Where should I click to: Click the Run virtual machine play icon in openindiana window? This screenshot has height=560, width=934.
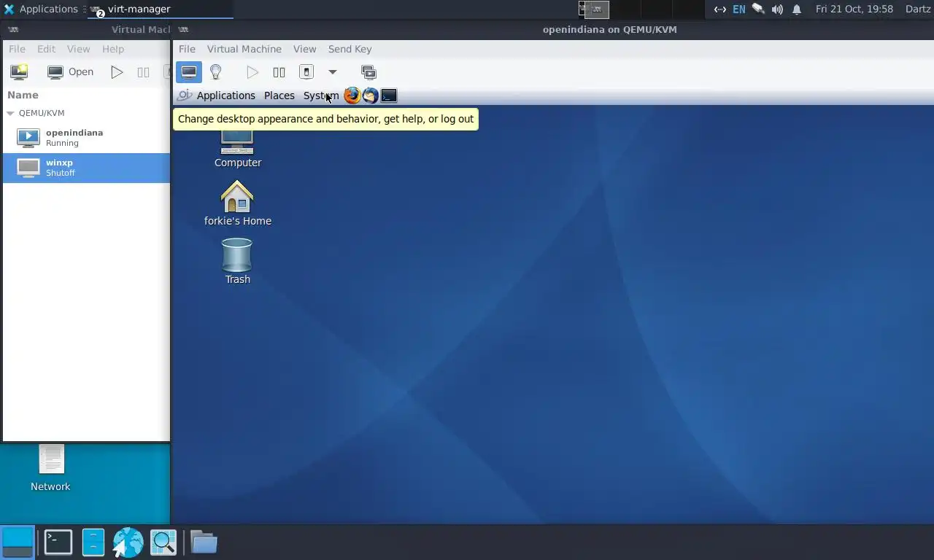252,72
